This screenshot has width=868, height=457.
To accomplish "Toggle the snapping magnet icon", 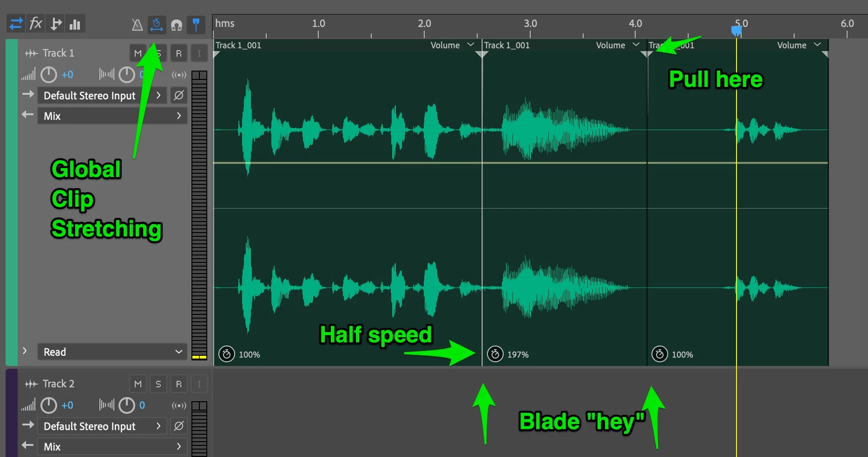I will pos(177,25).
